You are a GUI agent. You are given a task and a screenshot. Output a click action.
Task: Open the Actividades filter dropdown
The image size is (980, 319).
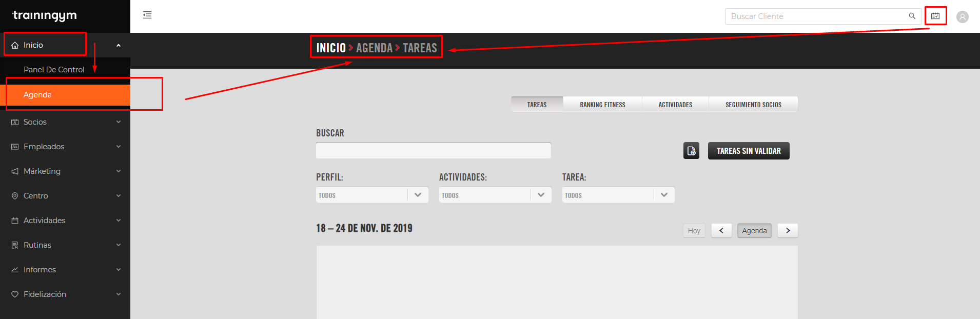coord(495,195)
